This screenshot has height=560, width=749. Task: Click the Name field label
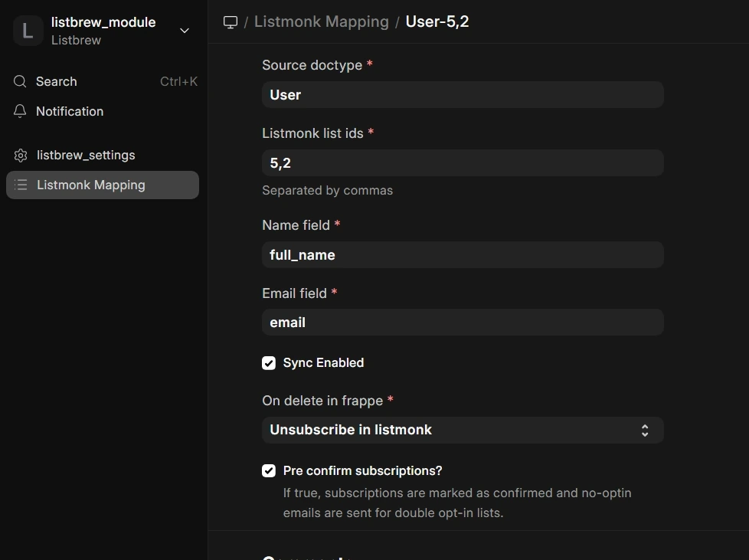point(296,225)
